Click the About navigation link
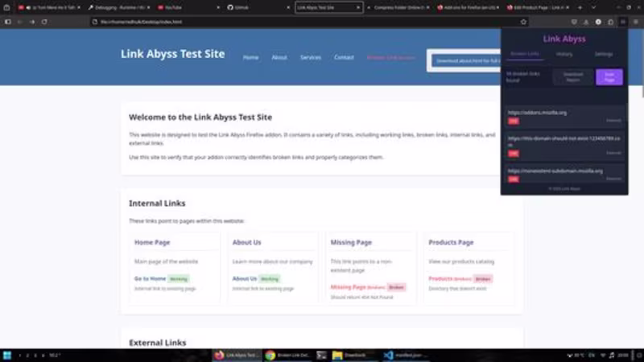644x362 pixels. click(x=279, y=57)
